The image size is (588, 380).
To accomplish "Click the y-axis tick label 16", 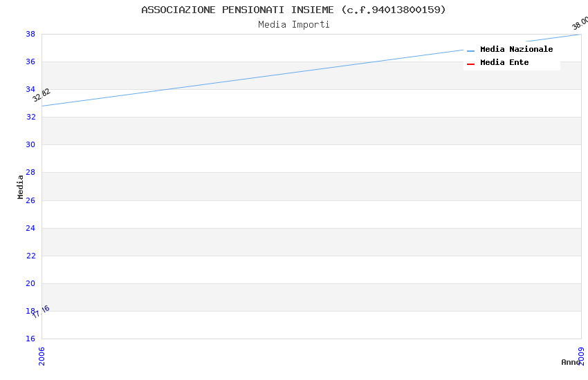I will pos(30,339).
